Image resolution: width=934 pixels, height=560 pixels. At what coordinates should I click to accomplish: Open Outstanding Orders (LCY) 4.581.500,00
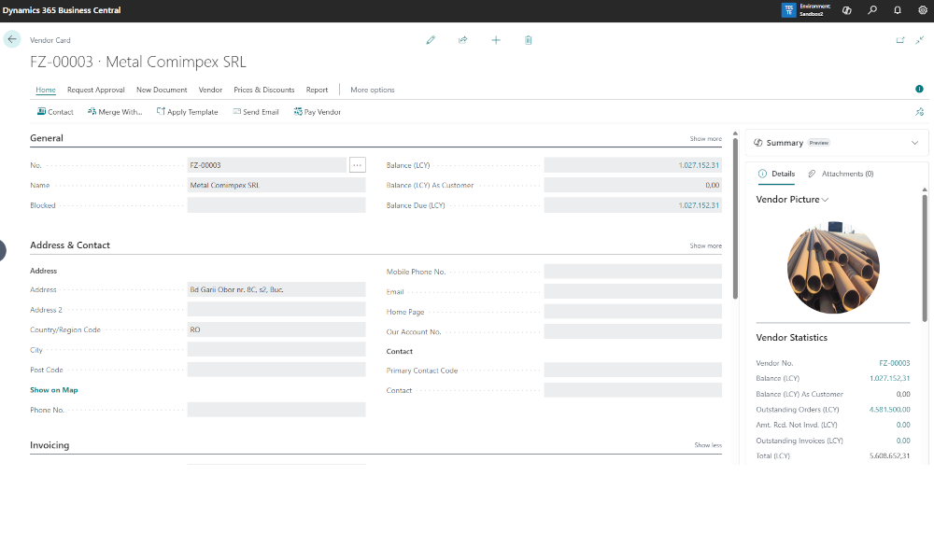click(889, 410)
